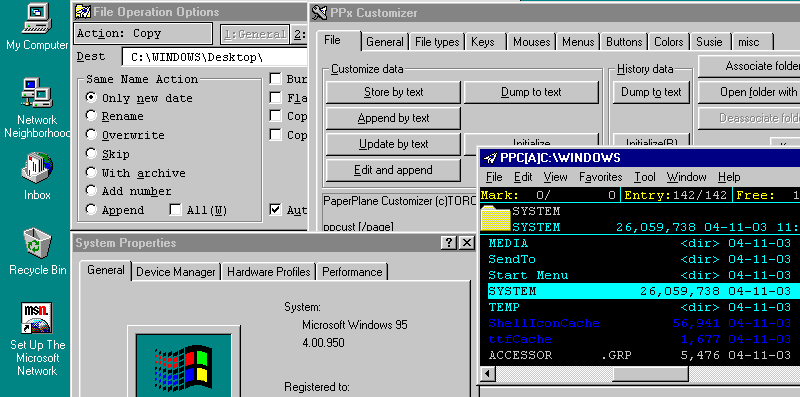800x397 pixels.
Task: Select the General tab in System Properties
Action: pyautogui.click(x=106, y=270)
